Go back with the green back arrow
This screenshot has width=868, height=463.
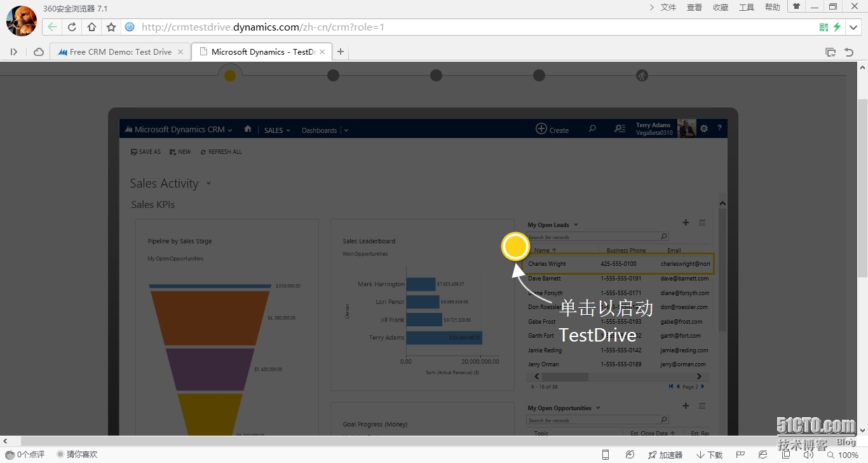[x=52, y=27]
